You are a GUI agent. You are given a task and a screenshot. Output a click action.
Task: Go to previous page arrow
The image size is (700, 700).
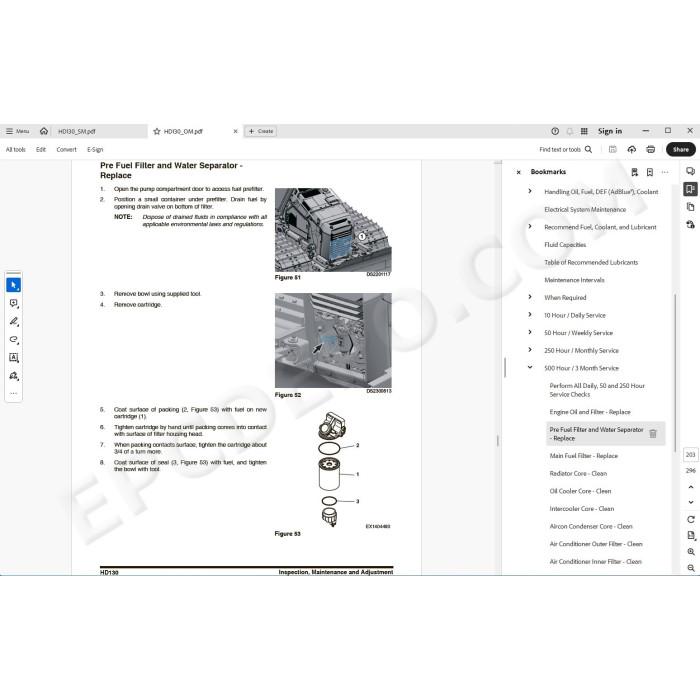(691, 487)
